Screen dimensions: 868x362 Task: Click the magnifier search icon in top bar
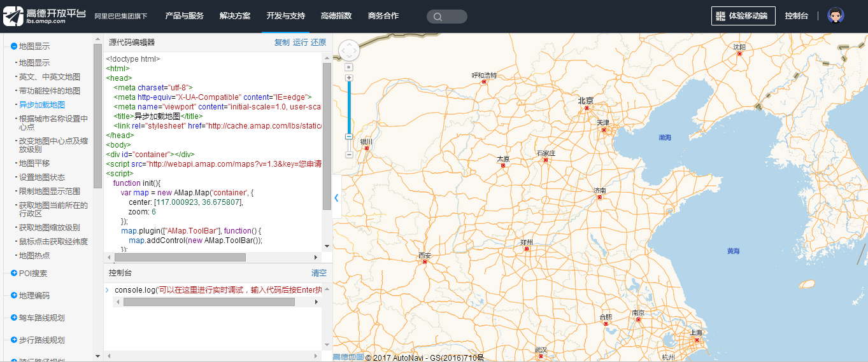point(438,17)
